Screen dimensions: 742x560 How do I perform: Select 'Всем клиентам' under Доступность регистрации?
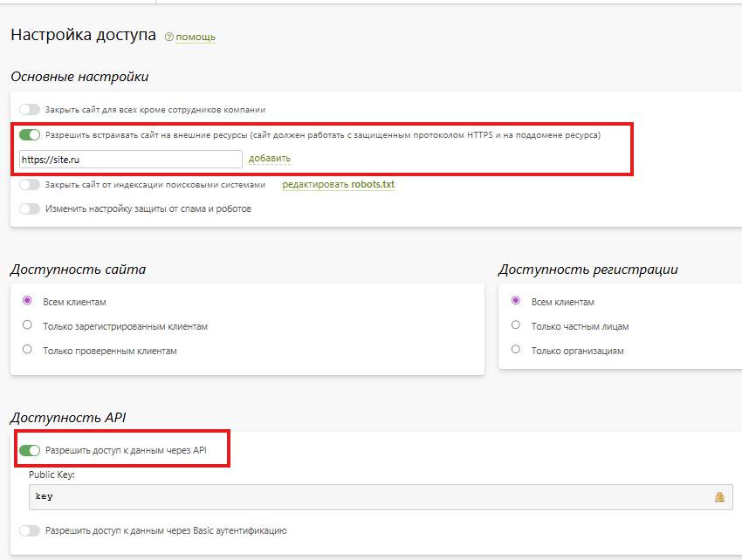point(516,302)
